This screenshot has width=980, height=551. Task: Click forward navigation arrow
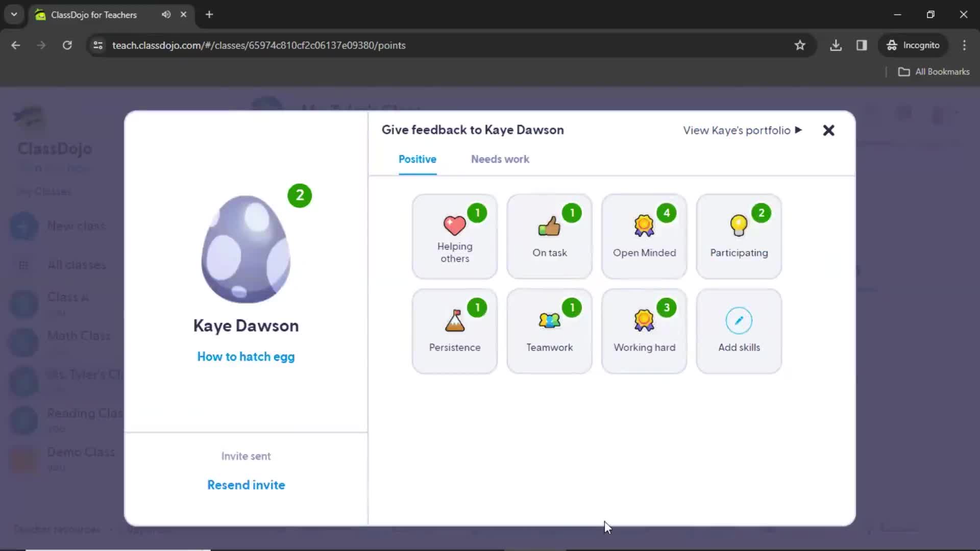pos(41,45)
